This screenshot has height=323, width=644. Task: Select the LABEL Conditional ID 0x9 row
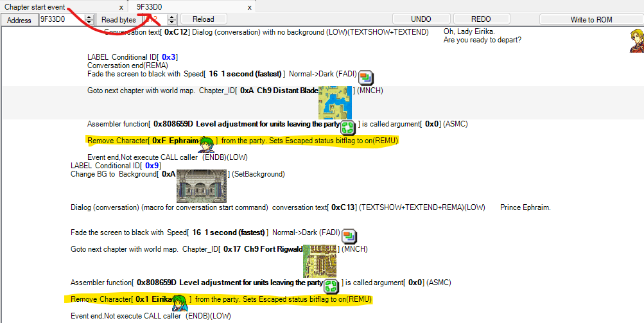pos(116,166)
